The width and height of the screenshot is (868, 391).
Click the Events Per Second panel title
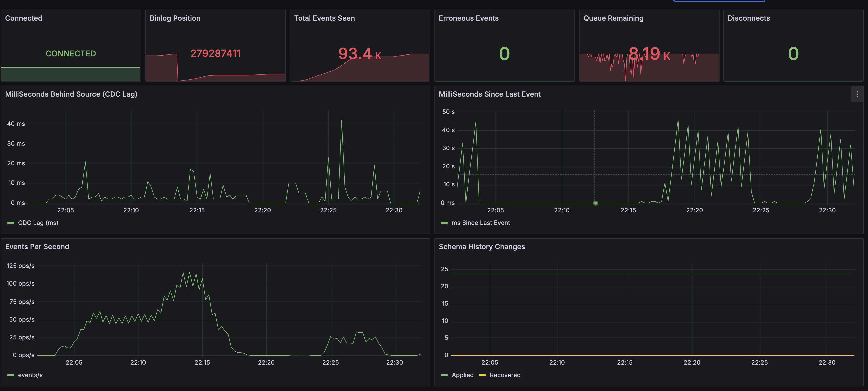point(37,247)
